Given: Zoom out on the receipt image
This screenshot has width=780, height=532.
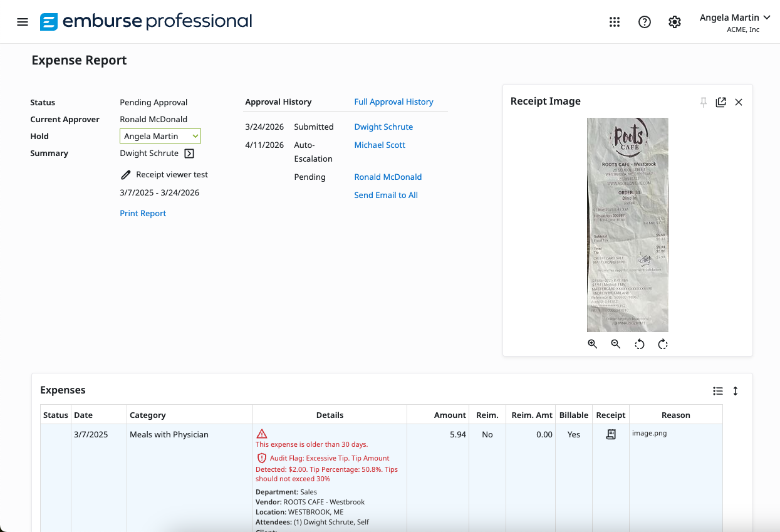Looking at the screenshot, I should 616,344.
